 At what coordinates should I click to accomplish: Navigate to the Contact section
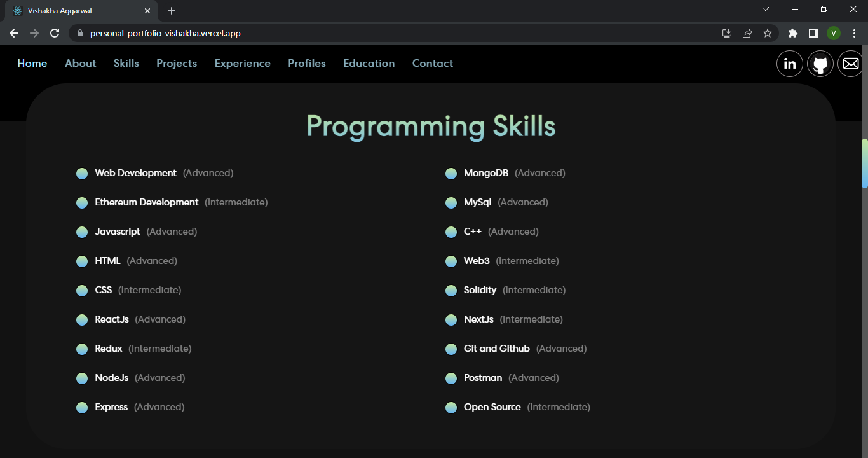(433, 63)
